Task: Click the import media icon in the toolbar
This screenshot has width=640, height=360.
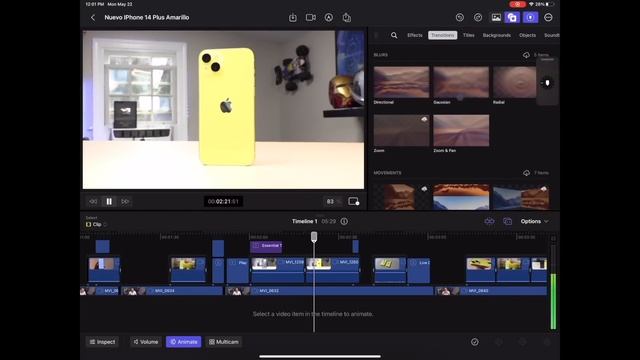Action: (293, 18)
